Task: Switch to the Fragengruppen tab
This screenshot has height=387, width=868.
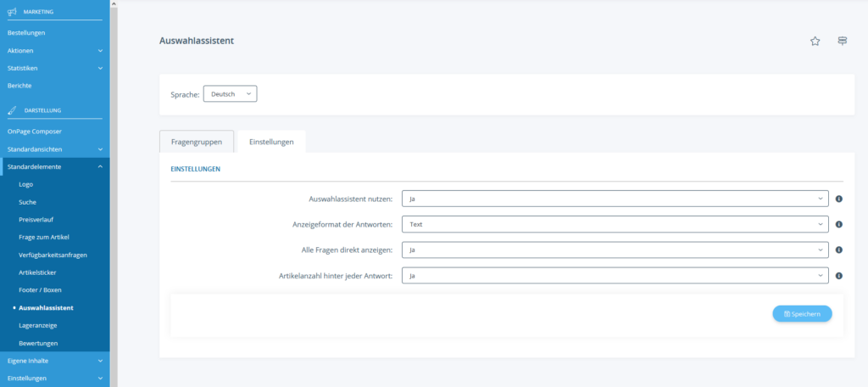Action: click(x=197, y=142)
